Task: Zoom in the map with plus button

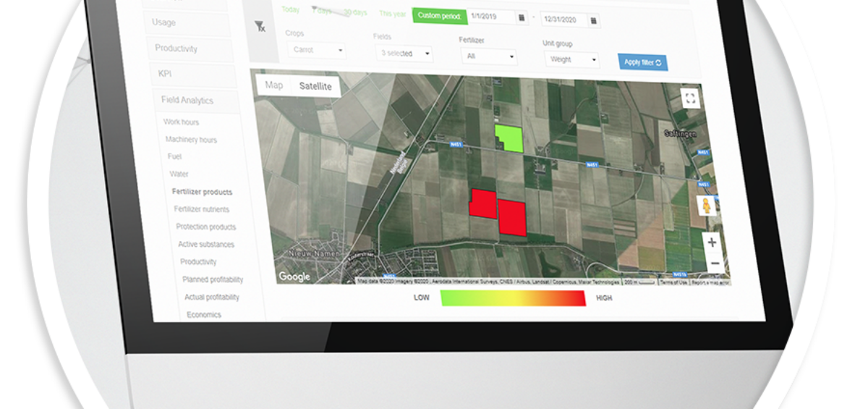Action: pyautogui.click(x=712, y=243)
